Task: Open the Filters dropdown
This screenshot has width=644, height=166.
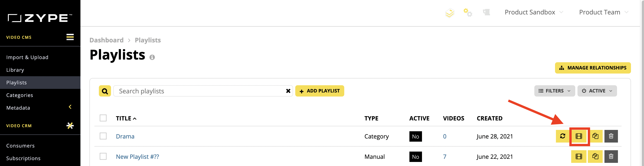Action: click(x=555, y=91)
